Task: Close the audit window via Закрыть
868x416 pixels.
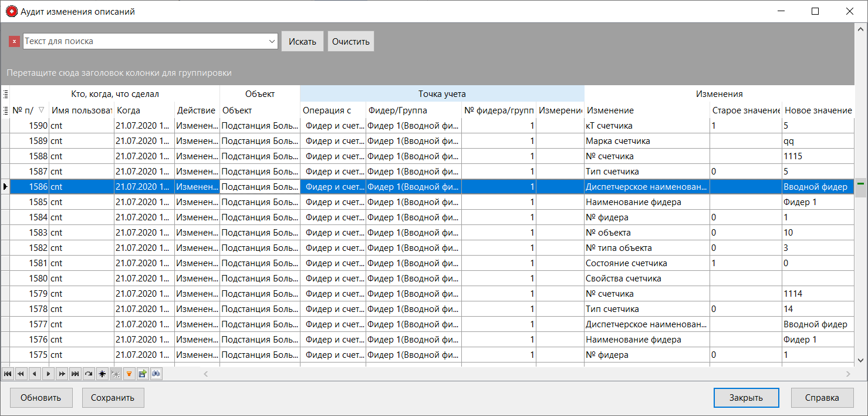Action: [x=746, y=397]
